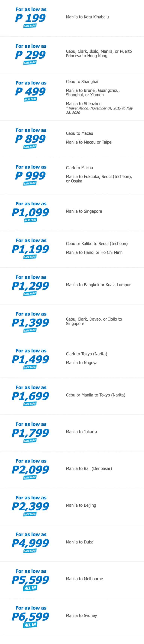The image size is (144, 644).
Task: Select the BASE FARE tag below P1,099
Action: (x=30, y=220)
